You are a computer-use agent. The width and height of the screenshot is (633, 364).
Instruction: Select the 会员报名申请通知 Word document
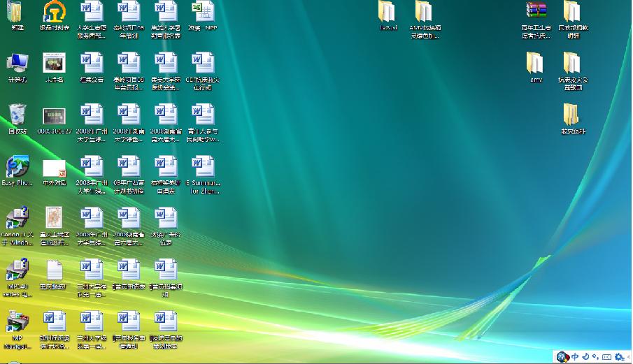(x=129, y=321)
